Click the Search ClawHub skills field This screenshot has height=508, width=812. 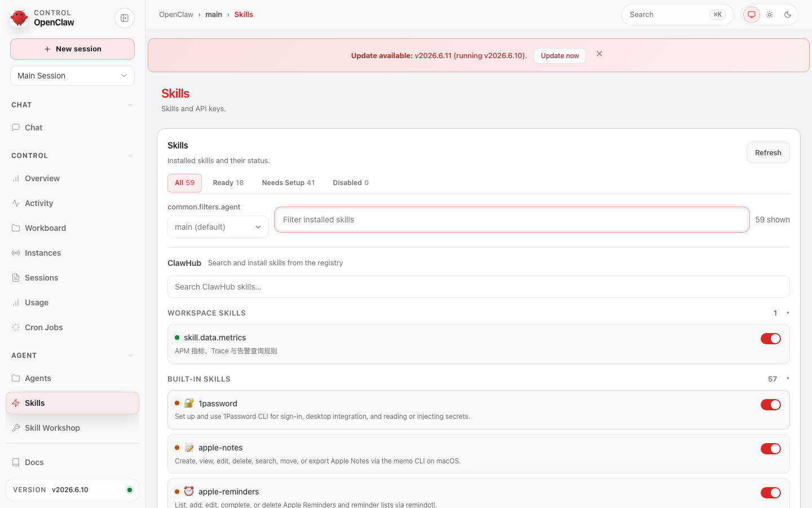point(479,287)
